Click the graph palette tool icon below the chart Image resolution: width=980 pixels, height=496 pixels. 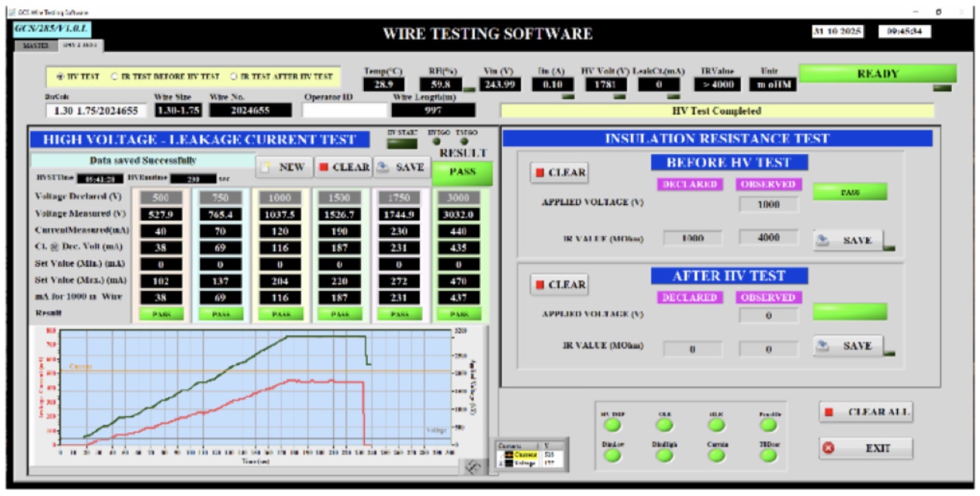[x=475, y=467]
